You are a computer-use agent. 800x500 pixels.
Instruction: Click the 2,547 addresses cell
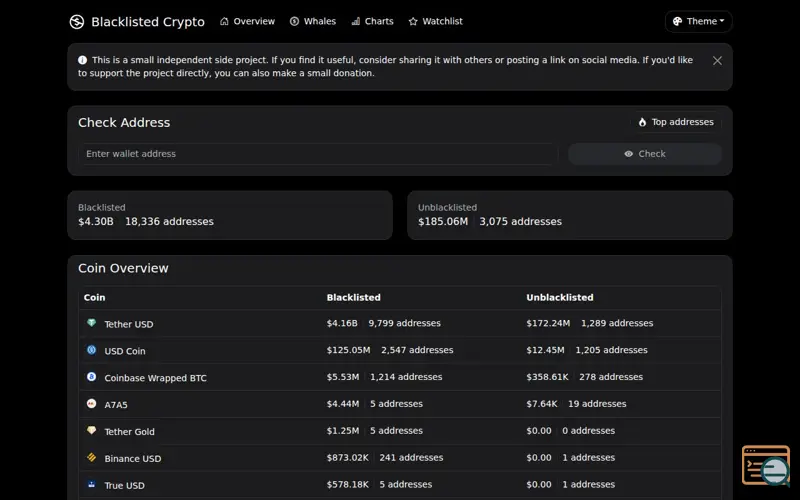tap(417, 350)
